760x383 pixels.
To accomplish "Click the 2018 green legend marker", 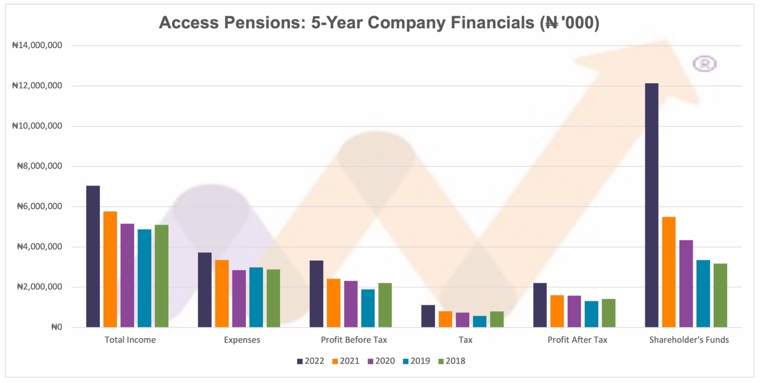I will (441, 361).
